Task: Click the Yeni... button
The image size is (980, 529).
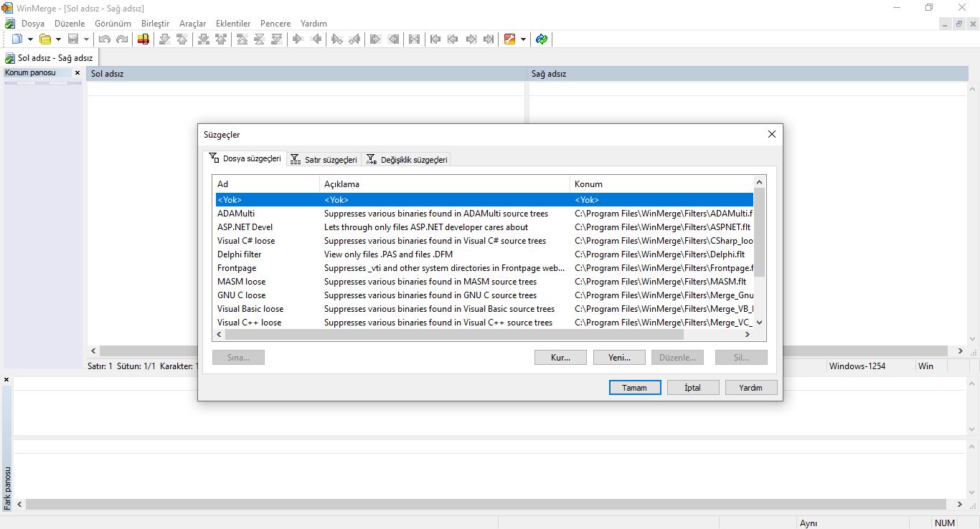Action: click(x=619, y=357)
